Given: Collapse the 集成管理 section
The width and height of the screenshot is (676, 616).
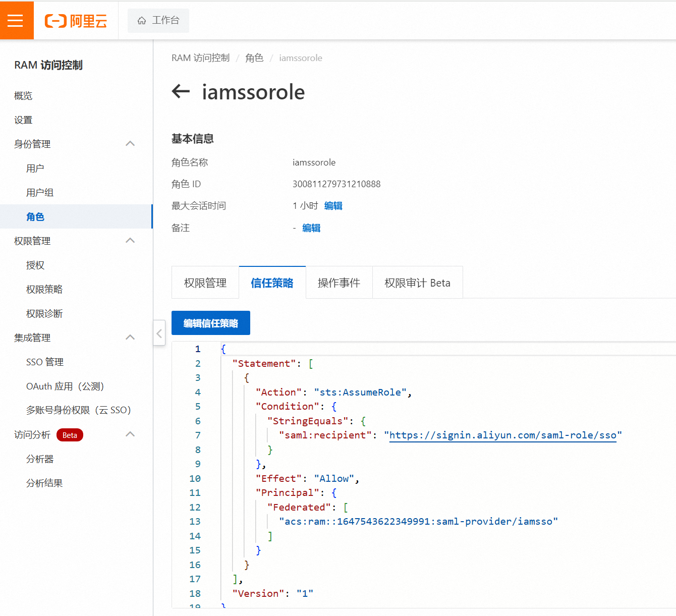Looking at the screenshot, I should click(x=130, y=338).
